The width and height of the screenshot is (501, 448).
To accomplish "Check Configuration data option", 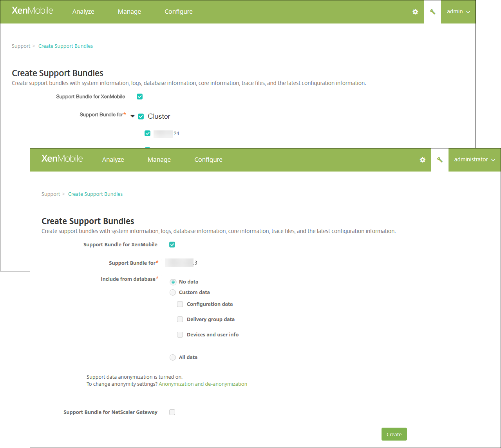I will (x=180, y=304).
